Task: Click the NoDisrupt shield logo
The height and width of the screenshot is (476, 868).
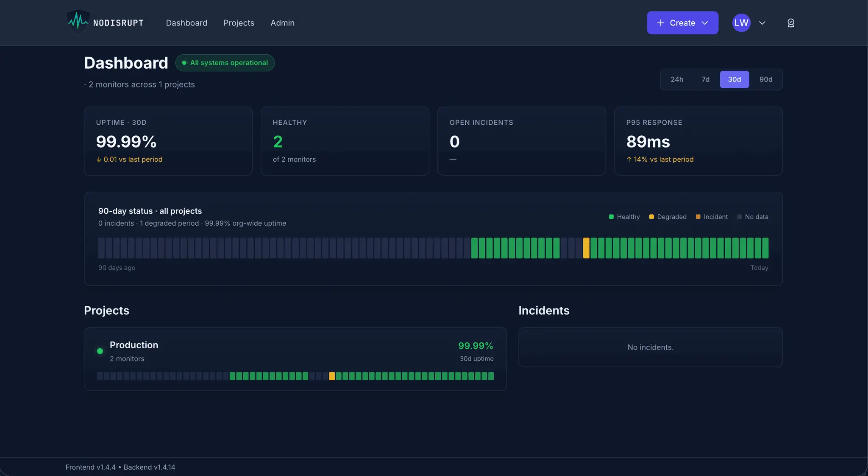Action: point(78,22)
